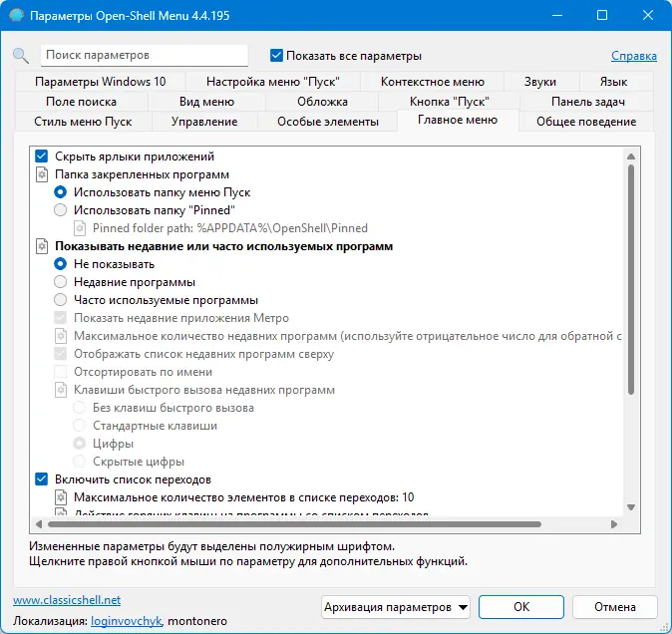
Task: Select Без клавиш быстрого вызова radio
Action: (x=80, y=408)
